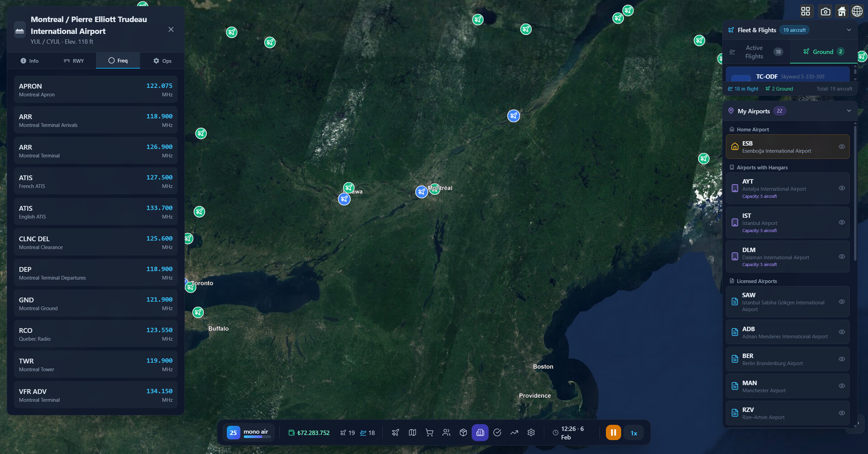Collapse the My Airports section

[x=849, y=111]
